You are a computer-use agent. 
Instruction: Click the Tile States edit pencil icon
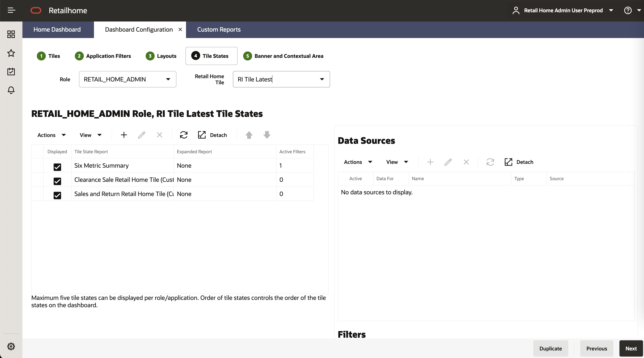click(x=142, y=135)
